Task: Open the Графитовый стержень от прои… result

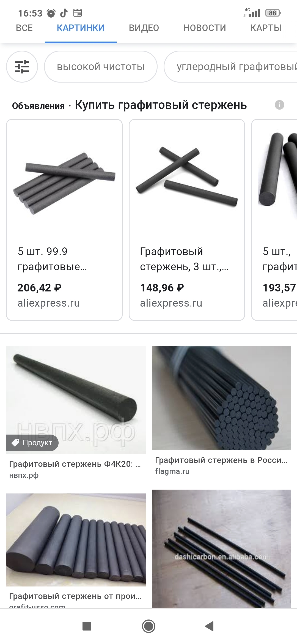Action: (x=75, y=596)
